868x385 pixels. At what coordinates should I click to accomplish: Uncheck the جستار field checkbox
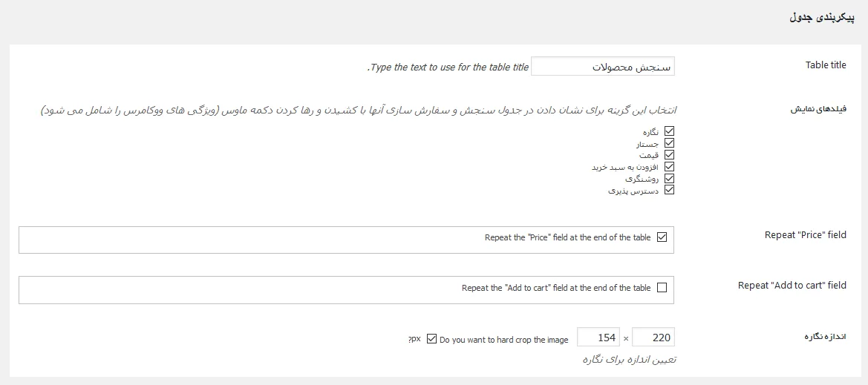(x=669, y=143)
